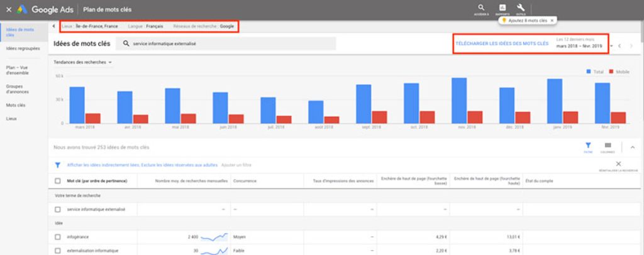Open the date range dropdown arrow
The width and height of the screenshot is (644, 255).
pos(611,46)
